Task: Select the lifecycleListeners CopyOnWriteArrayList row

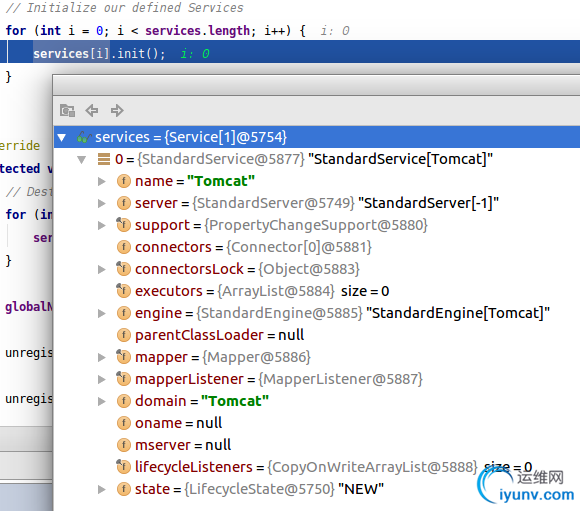Action: click(317, 467)
